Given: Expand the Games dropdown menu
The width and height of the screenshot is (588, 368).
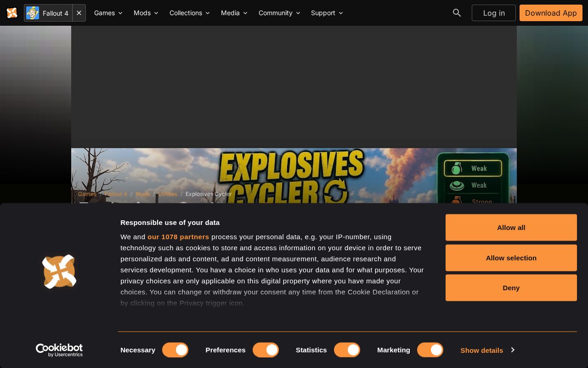Looking at the screenshot, I should click(x=108, y=13).
